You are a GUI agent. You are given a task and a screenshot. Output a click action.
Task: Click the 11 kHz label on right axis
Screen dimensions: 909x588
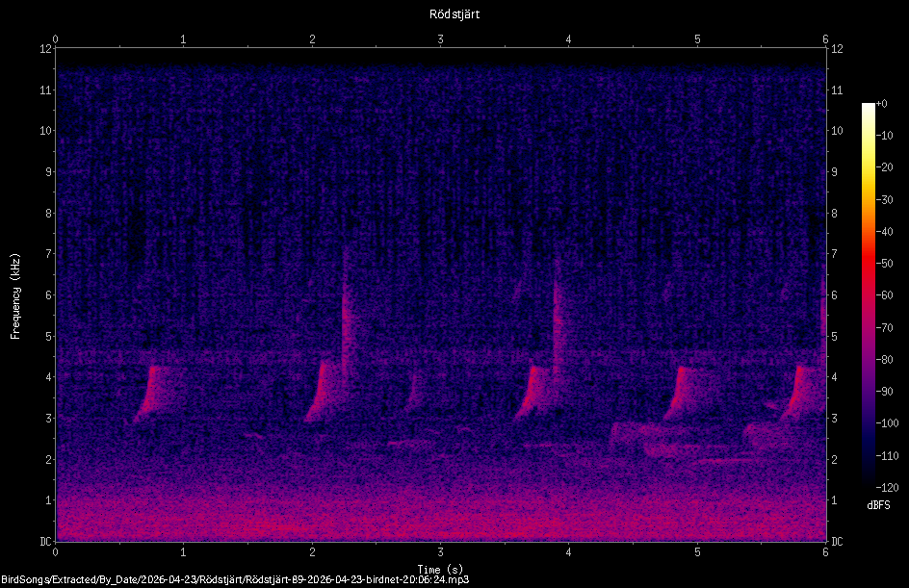point(837,89)
